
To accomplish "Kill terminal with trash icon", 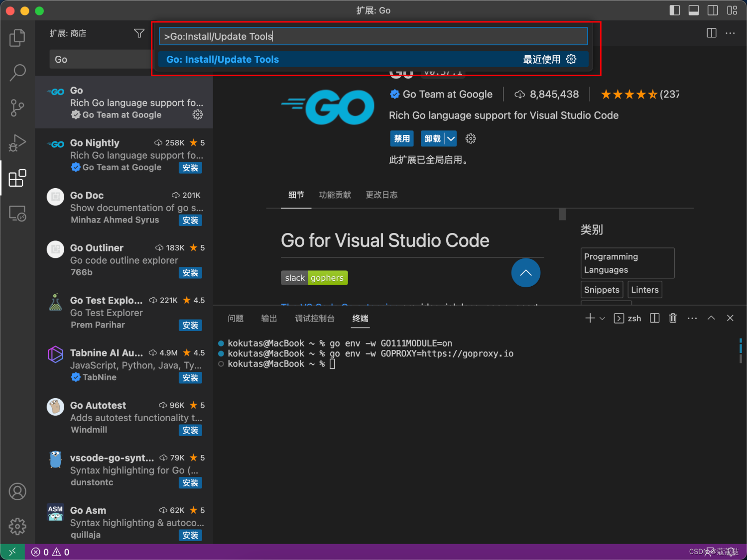I will point(673,318).
